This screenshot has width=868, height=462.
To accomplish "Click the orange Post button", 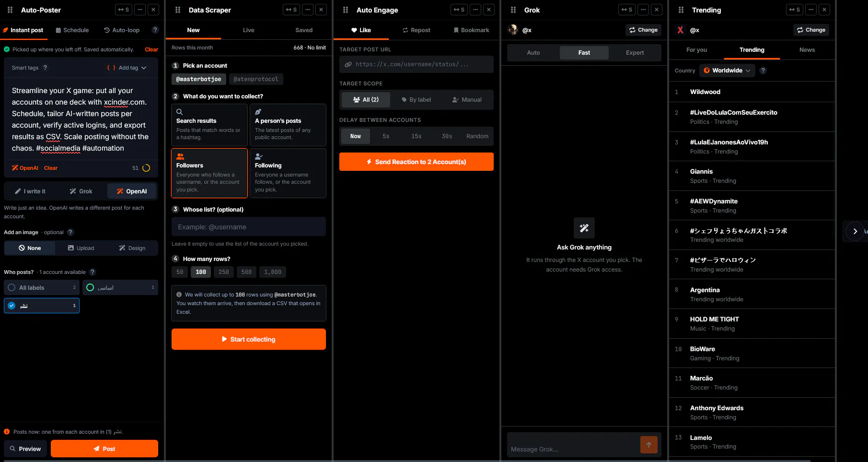I will (x=104, y=449).
